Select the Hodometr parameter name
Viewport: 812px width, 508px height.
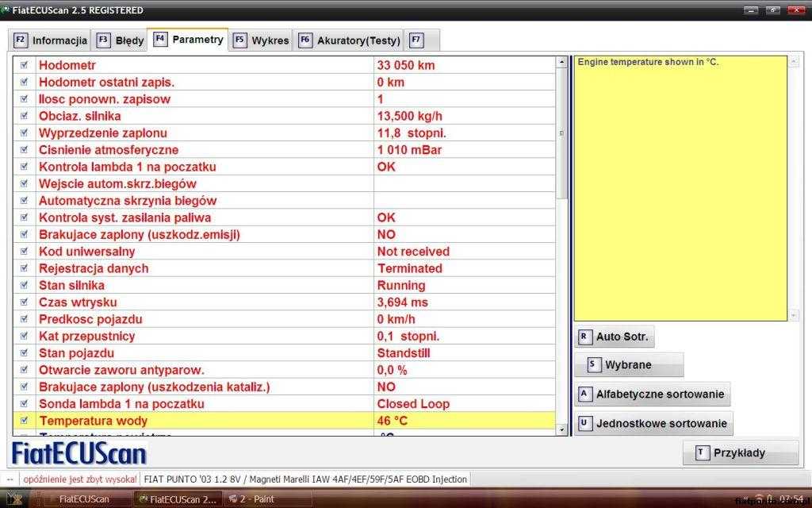[x=67, y=65]
